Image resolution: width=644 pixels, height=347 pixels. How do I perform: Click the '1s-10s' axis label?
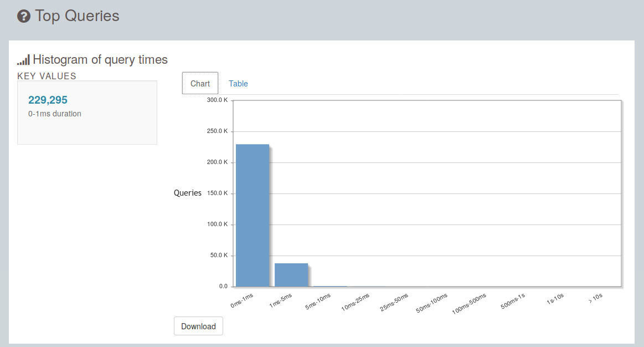click(555, 299)
